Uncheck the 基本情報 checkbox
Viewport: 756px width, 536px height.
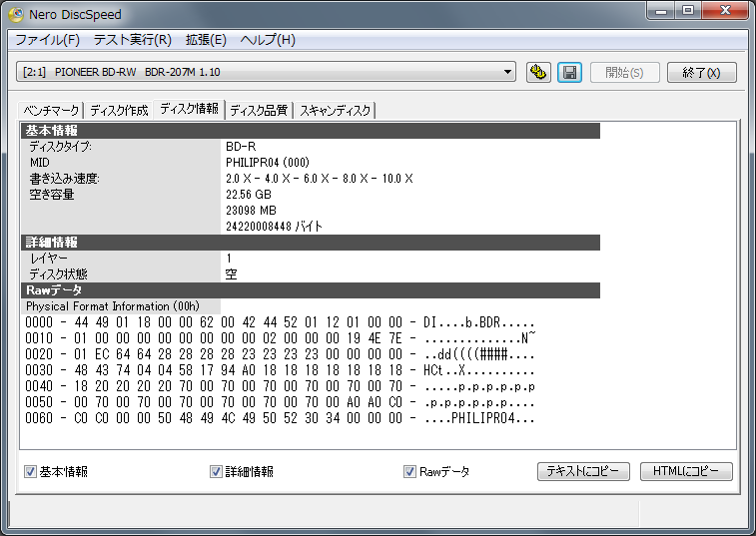[x=30, y=471]
